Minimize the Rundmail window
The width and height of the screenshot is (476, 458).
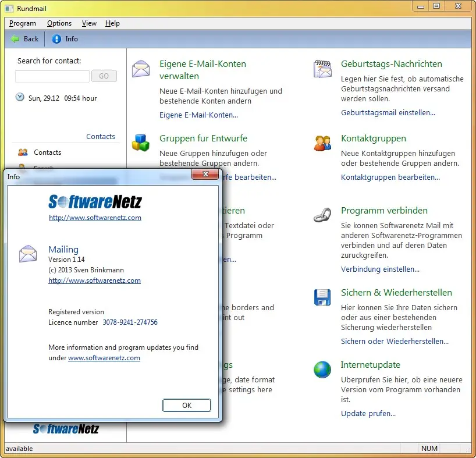[421, 6]
